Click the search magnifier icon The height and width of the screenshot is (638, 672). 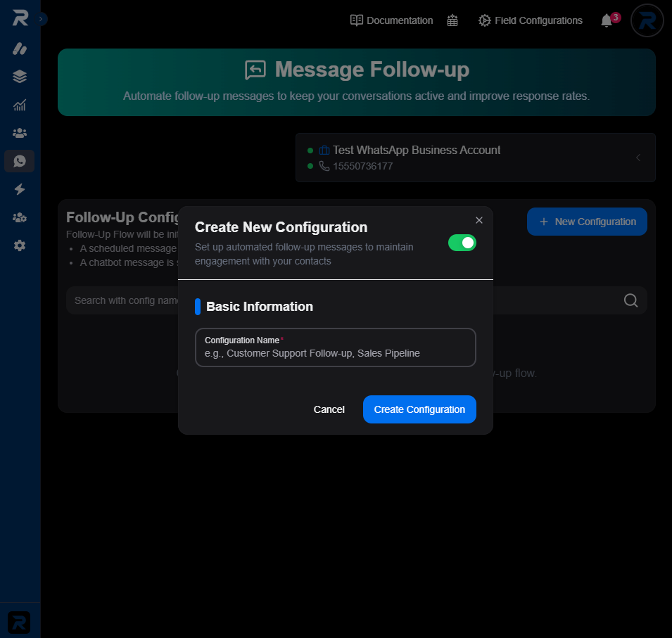point(630,300)
